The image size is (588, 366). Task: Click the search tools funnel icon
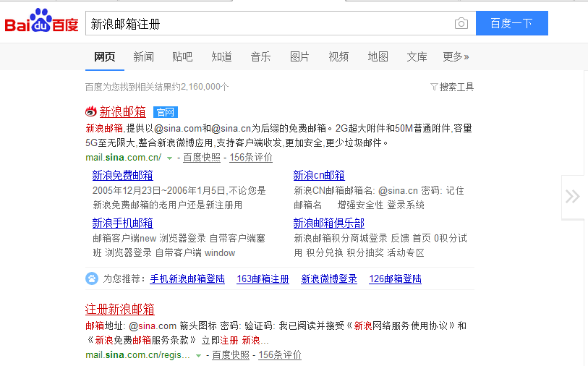pyautogui.click(x=434, y=87)
